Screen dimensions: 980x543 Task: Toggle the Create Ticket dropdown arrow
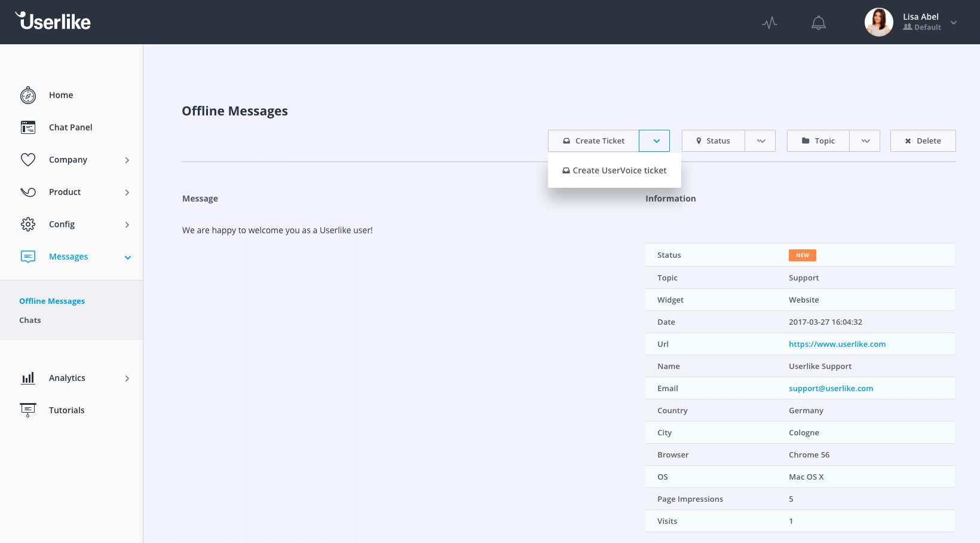[x=654, y=141]
